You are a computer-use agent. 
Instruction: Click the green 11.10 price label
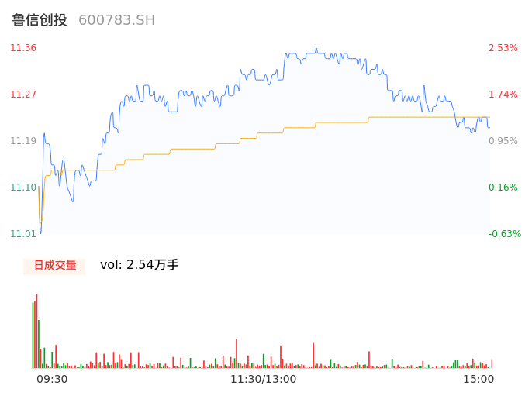click(x=23, y=188)
